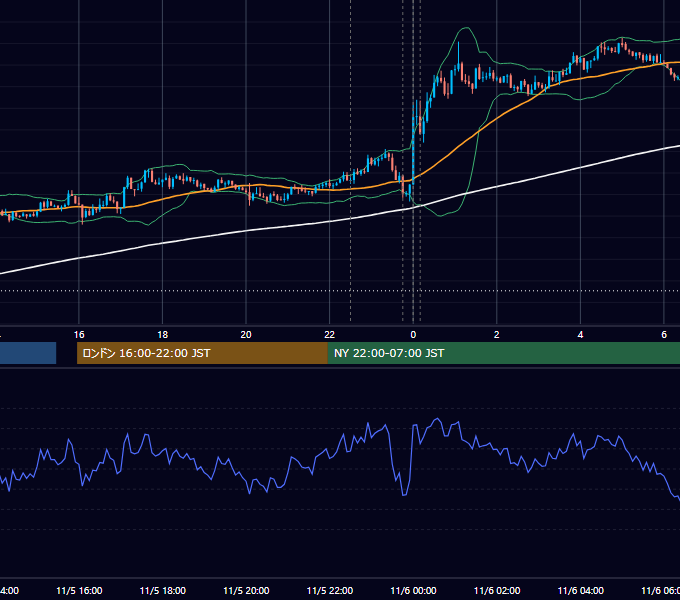Click the 20 hour label on upper axis

coord(246,335)
